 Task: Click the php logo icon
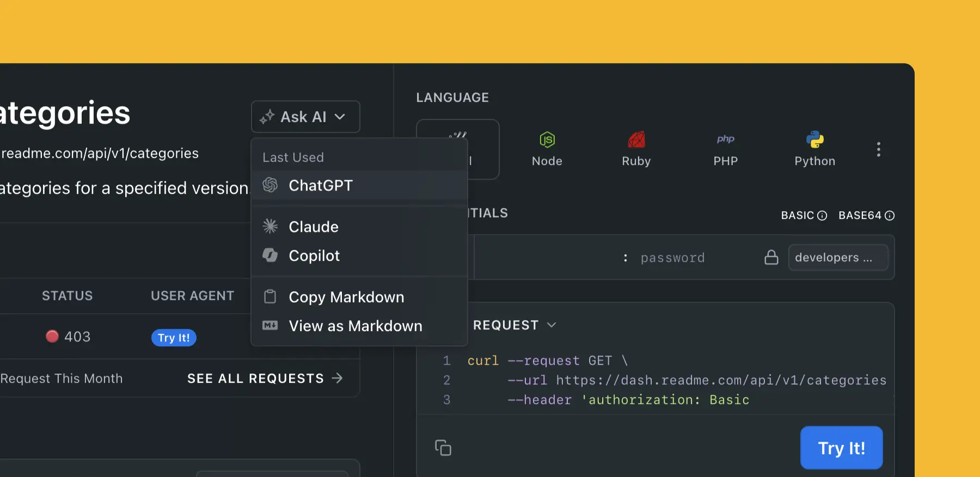click(726, 139)
